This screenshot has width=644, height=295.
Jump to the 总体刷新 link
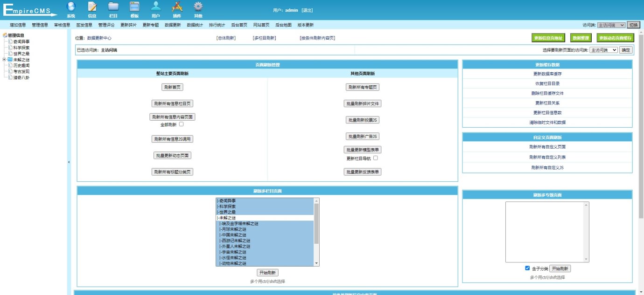[226, 38]
